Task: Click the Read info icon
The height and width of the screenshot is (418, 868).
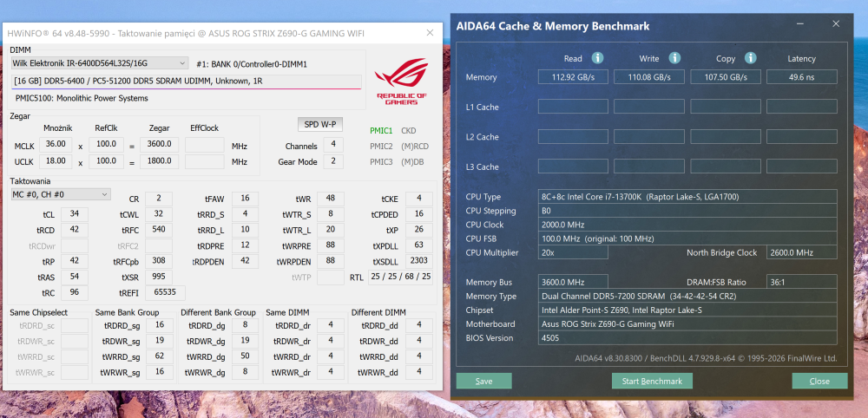Action: click(597, 58)
